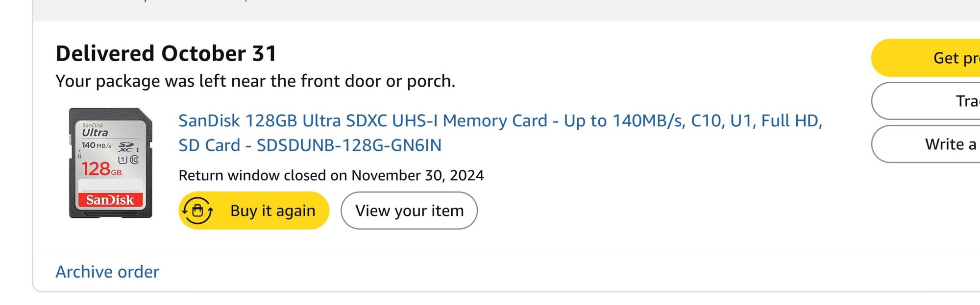Click the circular arrows icon on Buy it again
The image size is (980, 305).
(198, 211)
